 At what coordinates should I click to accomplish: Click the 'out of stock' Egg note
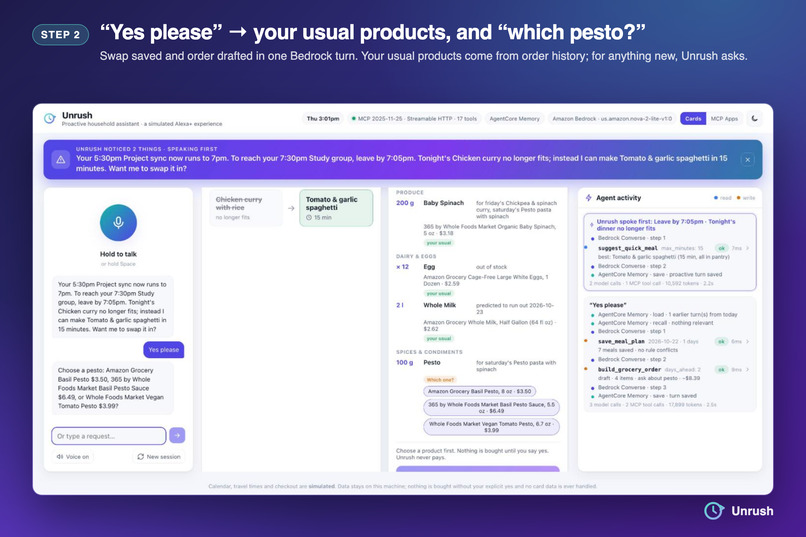click(491, 267)
